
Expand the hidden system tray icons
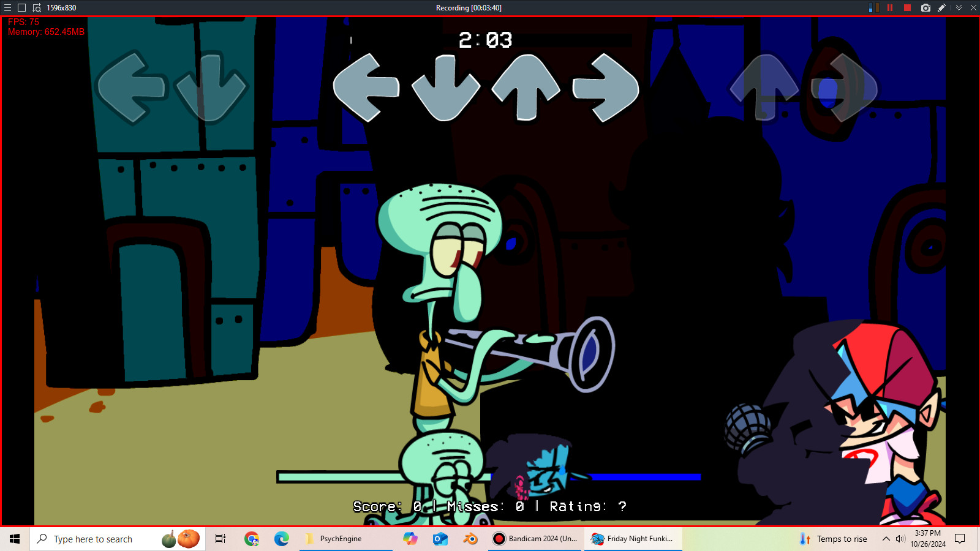click(x=886, y=539)
